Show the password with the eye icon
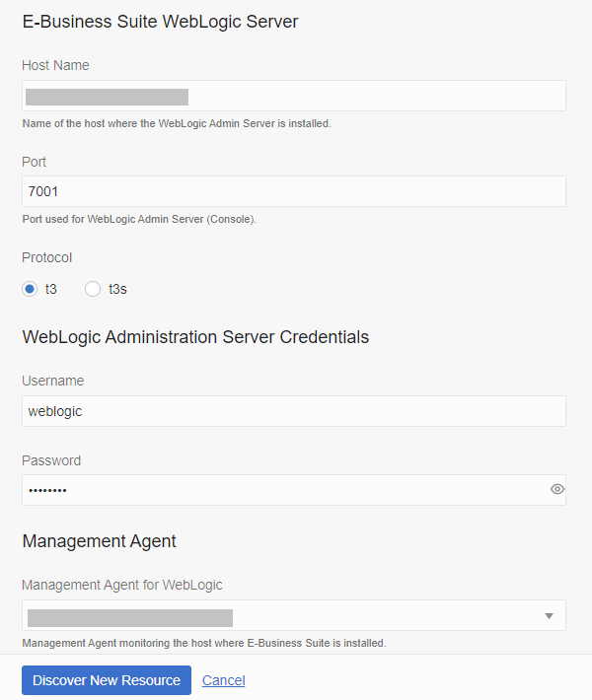This screenshot has height=700, width=592. coord(557,489)
